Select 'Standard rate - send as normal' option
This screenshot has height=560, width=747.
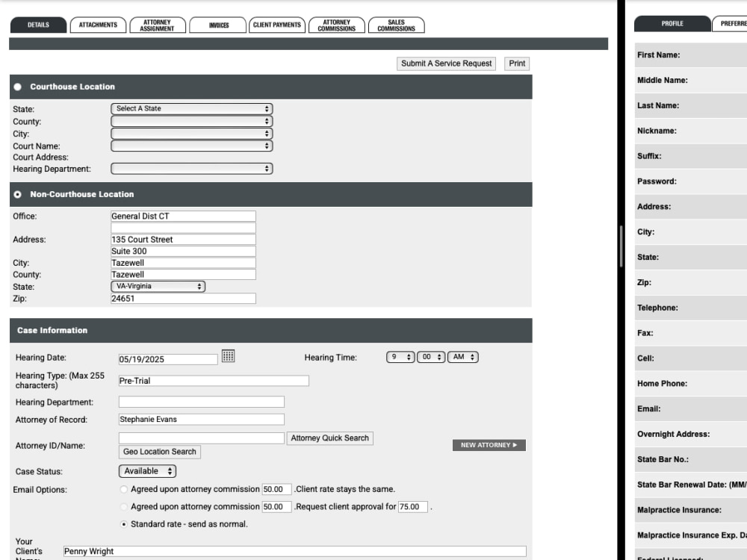(x=124, y=524)
